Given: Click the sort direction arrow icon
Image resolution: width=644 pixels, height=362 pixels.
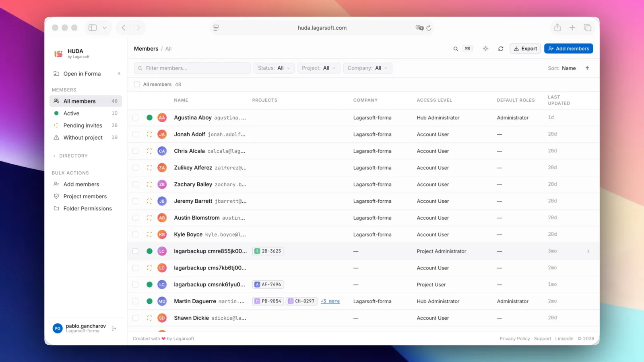Looking at the screenshot, I should (587, 68).
